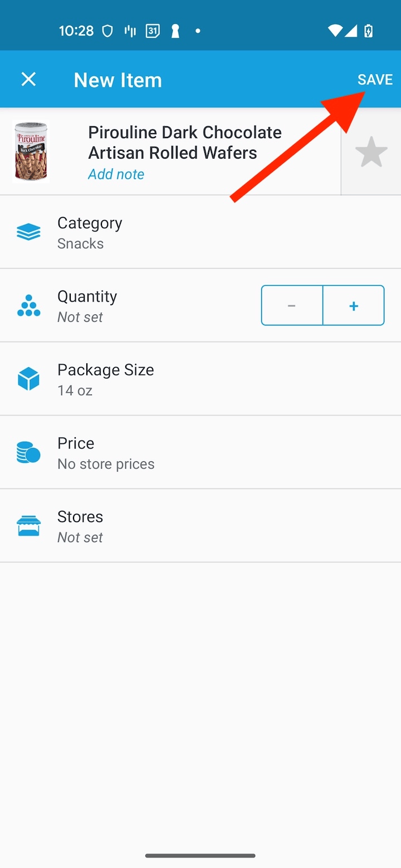The height and width of the screenshot is (868, 401).
Task: Tap the Stores storefront icon
Action: 28,526
